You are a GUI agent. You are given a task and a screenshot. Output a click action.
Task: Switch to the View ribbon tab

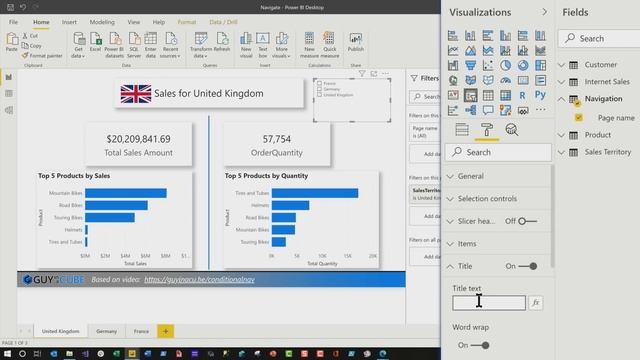pos(133,22)
